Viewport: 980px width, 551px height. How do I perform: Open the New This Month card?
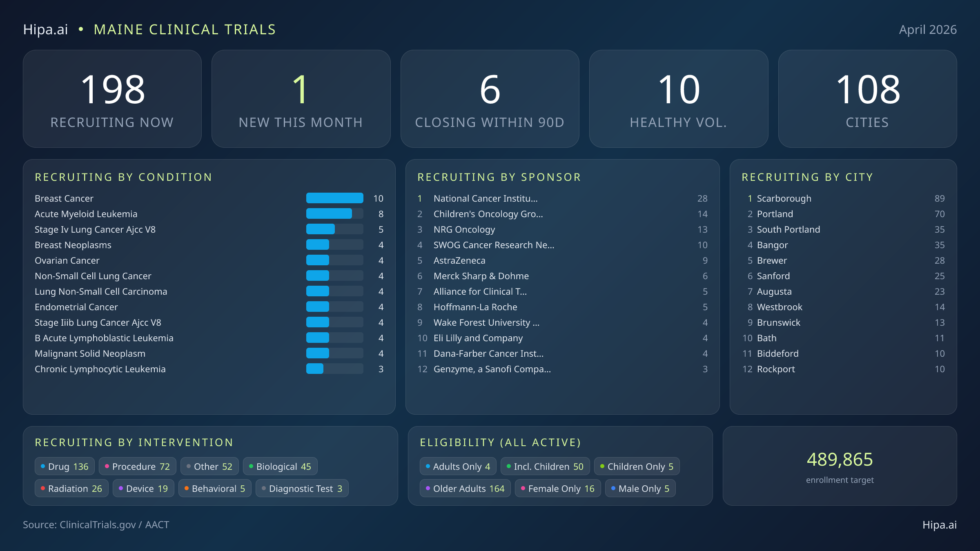[x=301, y=99]
